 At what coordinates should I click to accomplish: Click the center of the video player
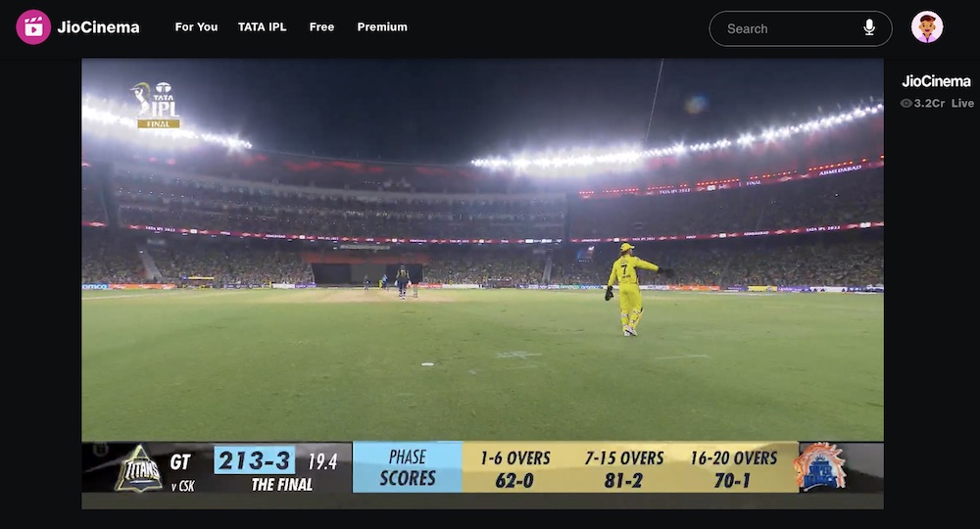pos(482,283)
